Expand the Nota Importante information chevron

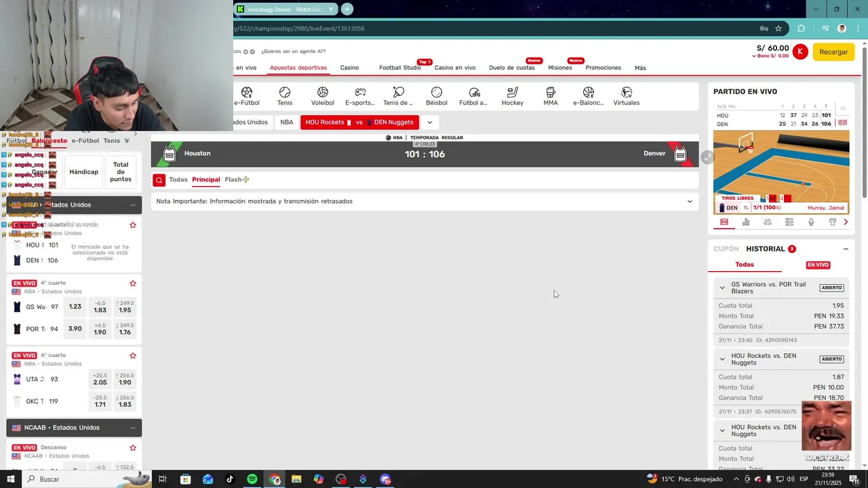[x=690, y=201]
